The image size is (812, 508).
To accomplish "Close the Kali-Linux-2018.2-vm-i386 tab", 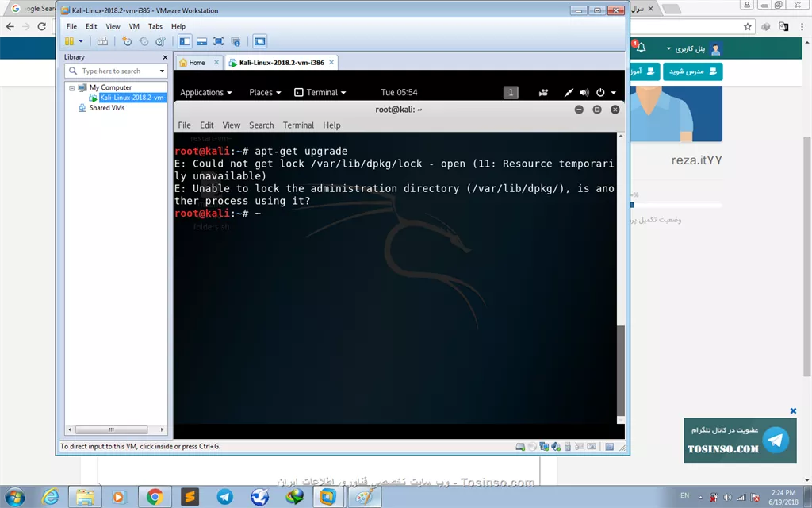I will coord(331,62).
